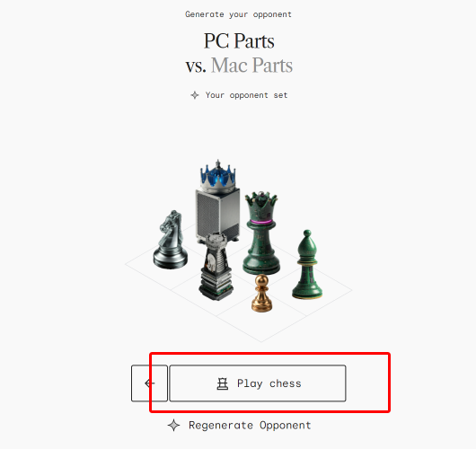Start the game with Play chess

point(258,383)
